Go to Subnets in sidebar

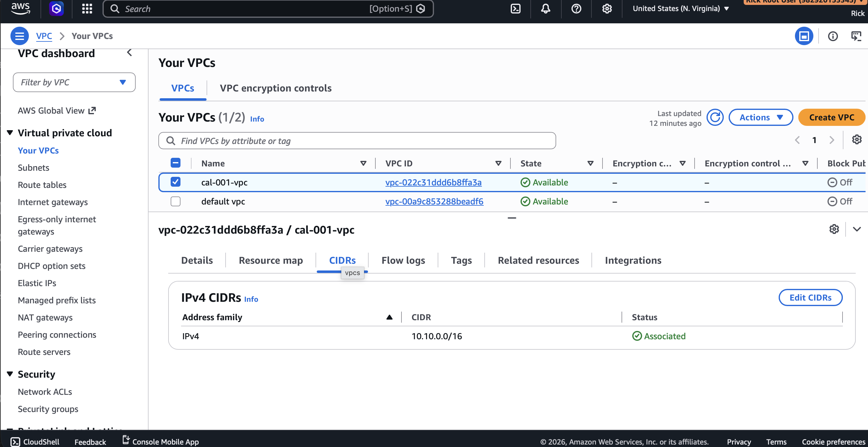[33, 168]
